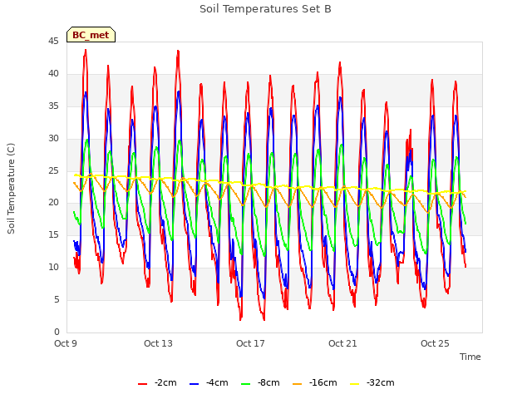Viewport: 532px width, 399px height.
Task: Click the red -2cm legend swatch
Action: pos(142,384)
